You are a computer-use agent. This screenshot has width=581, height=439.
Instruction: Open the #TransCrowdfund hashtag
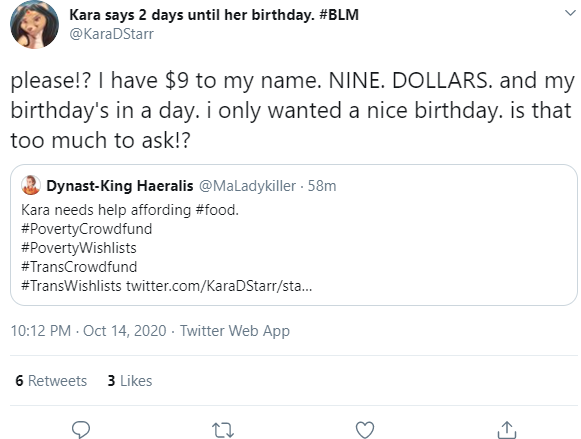pos(79,267)
